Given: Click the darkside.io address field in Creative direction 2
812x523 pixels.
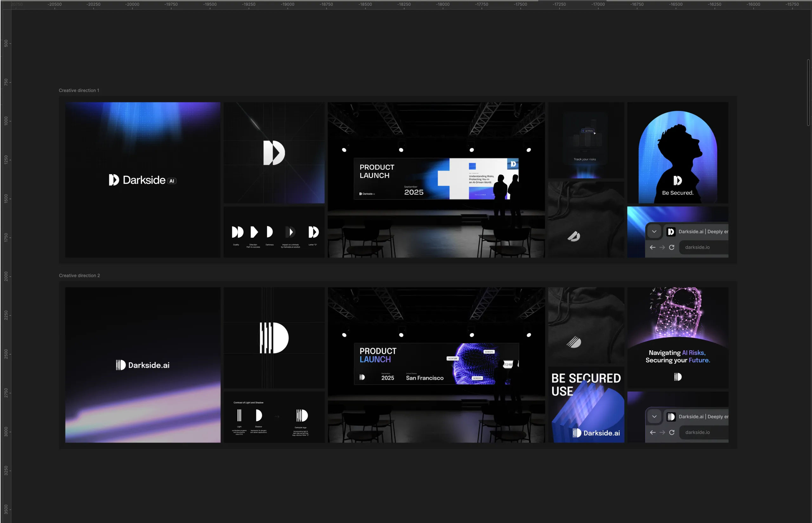Looking at the screenshot, I should [704, 432].
